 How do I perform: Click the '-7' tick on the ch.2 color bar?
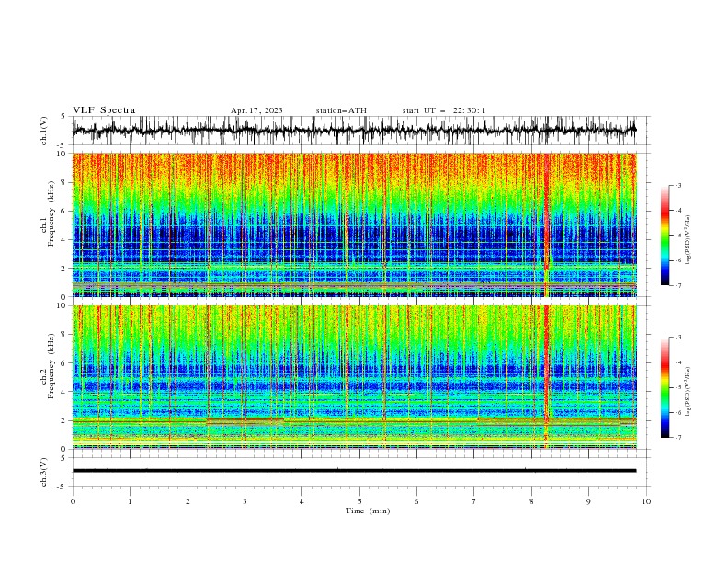(x=677, y=438)
